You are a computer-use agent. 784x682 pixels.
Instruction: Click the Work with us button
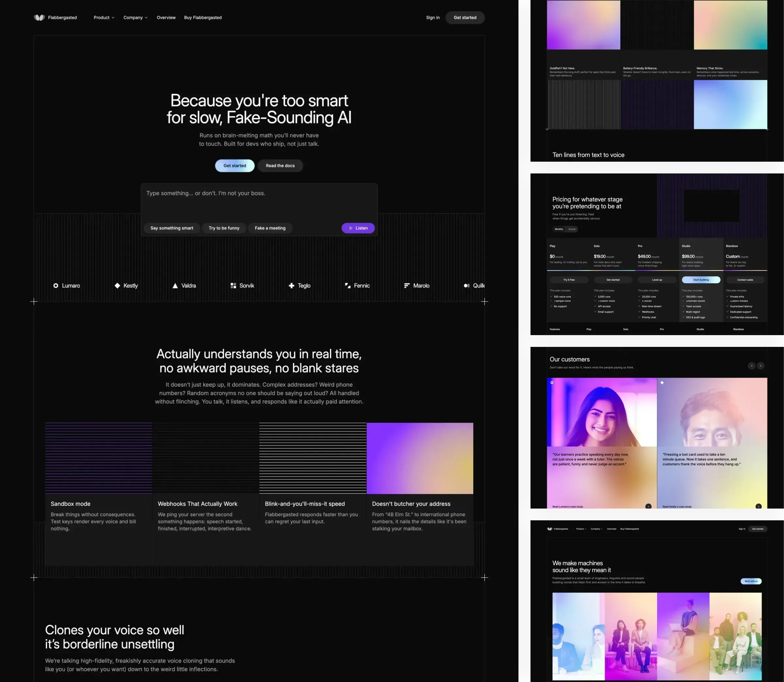(x=750, y=581)
